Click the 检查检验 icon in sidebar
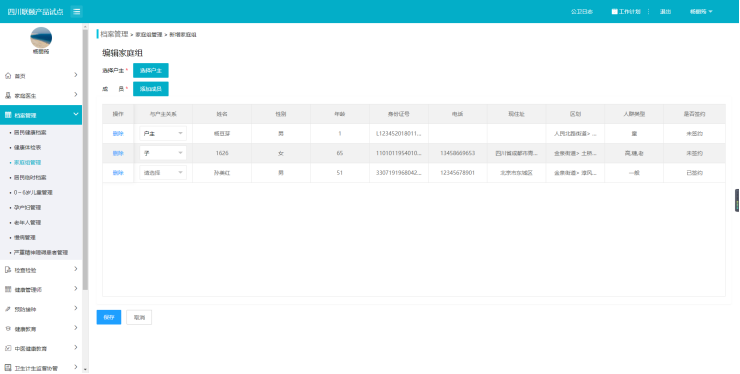Screen dimensions: 740x374 point(8,270)
